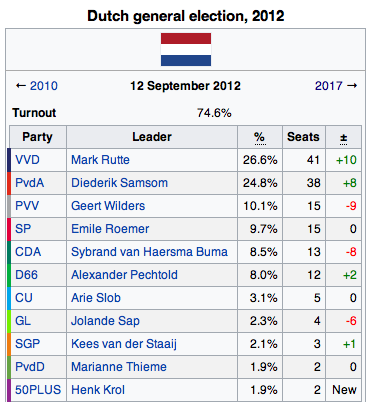Screen dimensions: 367x402
Task: Open Emile Roemer's page
Action: tap(110, 229)
